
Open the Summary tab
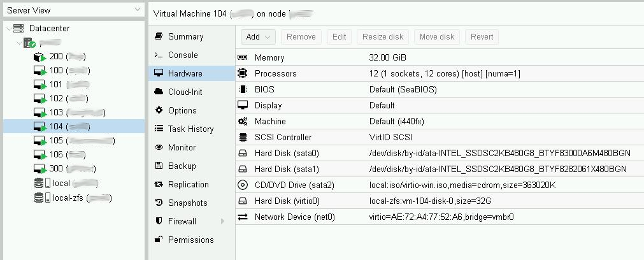tap(185, 37)
